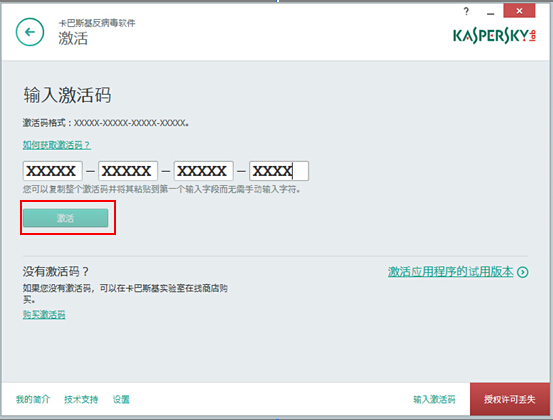Focus the first activation code field
Viewport: 553px width, 420px height.
click(x=53, y=171)
